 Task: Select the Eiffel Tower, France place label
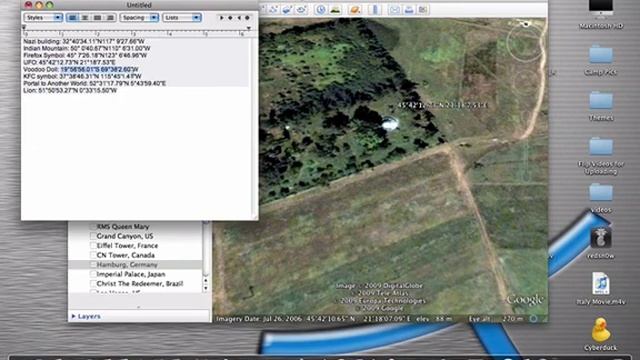[x=127, y=246]
